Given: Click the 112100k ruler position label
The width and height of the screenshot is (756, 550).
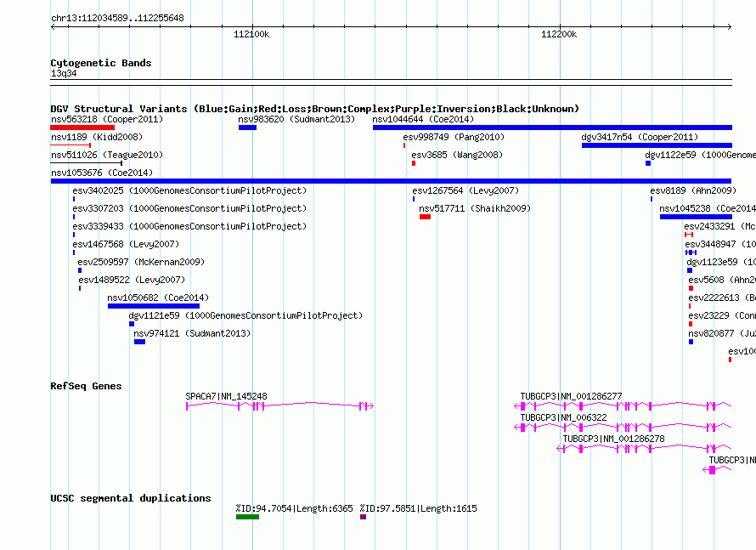Looking at the screenshot, I should click(x=251, y=34).
